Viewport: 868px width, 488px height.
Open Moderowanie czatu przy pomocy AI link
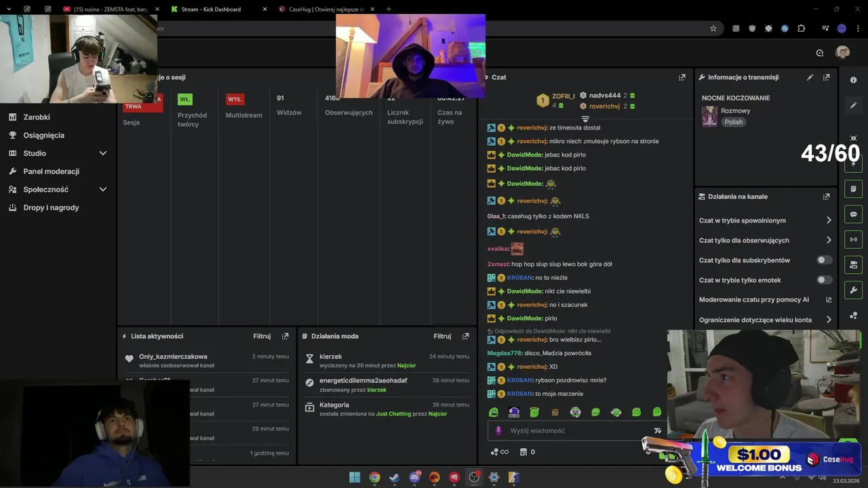(766, 300)
